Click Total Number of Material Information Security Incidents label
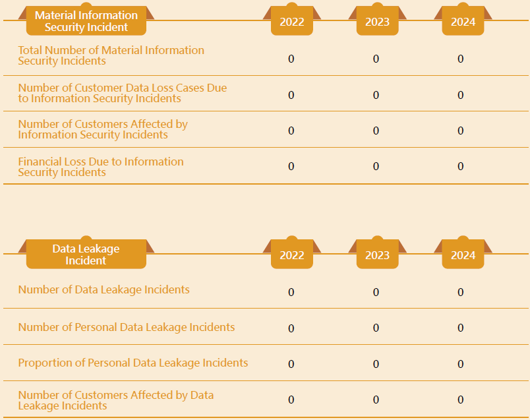Viewport: 530px width, 420px height. pos(111,55)
